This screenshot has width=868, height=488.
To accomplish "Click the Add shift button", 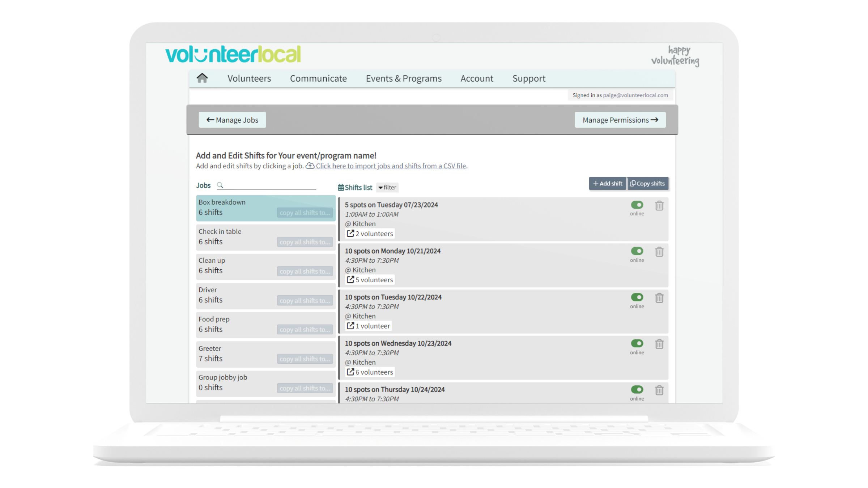I will tap(607, 183).
